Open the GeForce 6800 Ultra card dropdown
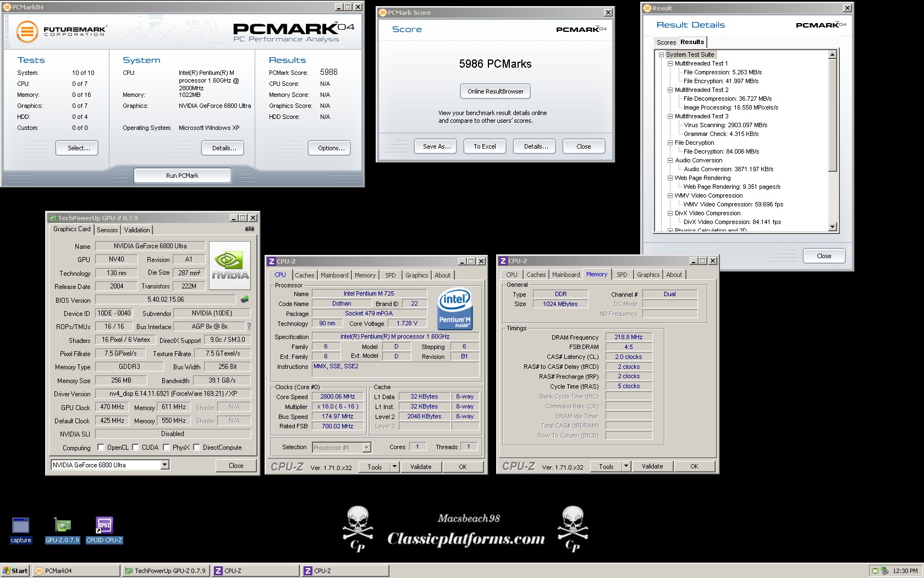The width and height of the screenshot is (924, 578). (x=164, y=465)
